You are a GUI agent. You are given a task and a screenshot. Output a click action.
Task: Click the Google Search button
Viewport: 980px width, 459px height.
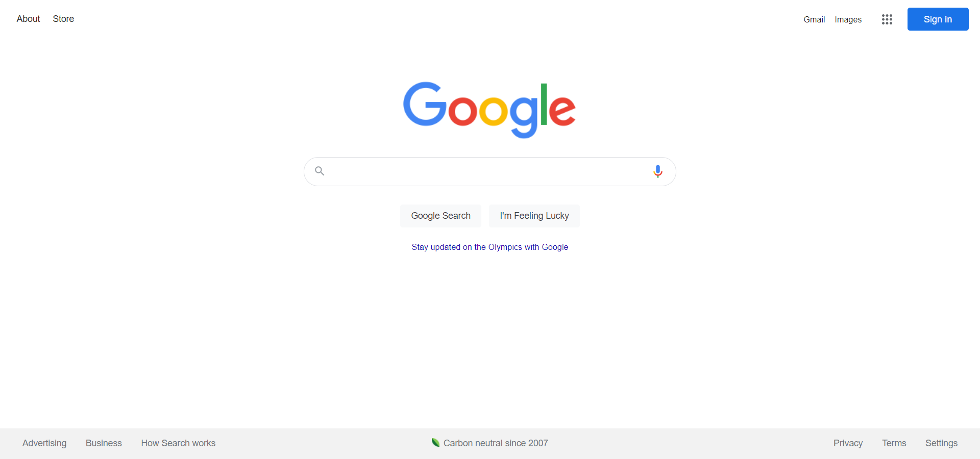441,216
